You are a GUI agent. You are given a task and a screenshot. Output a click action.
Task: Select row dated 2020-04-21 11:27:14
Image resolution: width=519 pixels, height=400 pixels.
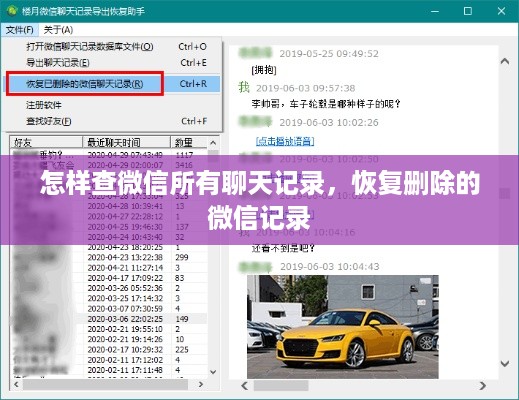click(x=109, y=268)
